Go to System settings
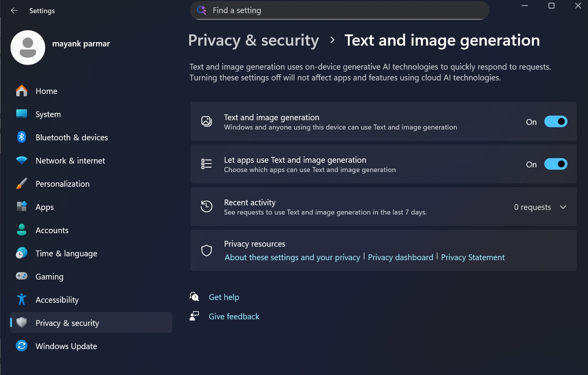The image size is (588, 375). coord(48,114)
